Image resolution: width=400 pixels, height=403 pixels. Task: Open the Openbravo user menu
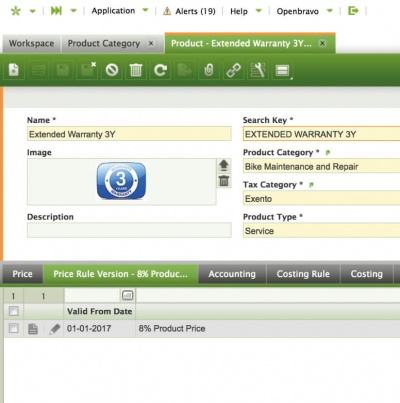coord(297,11)
